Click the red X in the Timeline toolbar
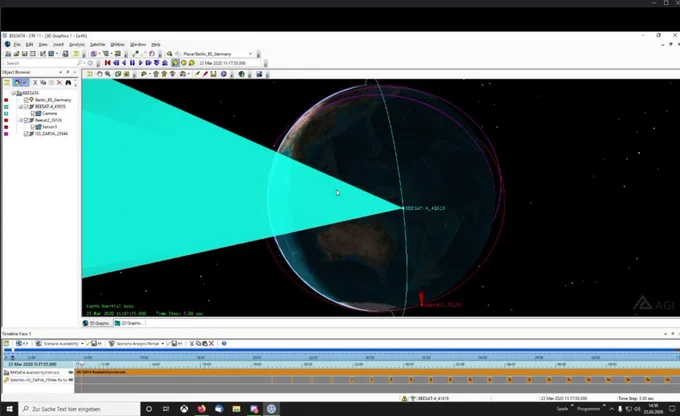This screenshot has height=416, width=680. (x=212, y=344)
